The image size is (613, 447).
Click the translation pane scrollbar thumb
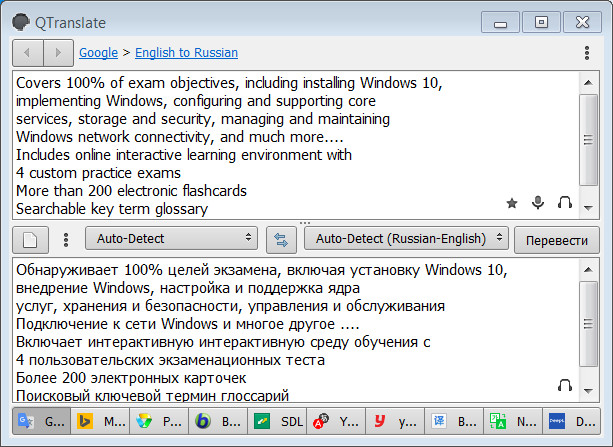click(588, 324)
